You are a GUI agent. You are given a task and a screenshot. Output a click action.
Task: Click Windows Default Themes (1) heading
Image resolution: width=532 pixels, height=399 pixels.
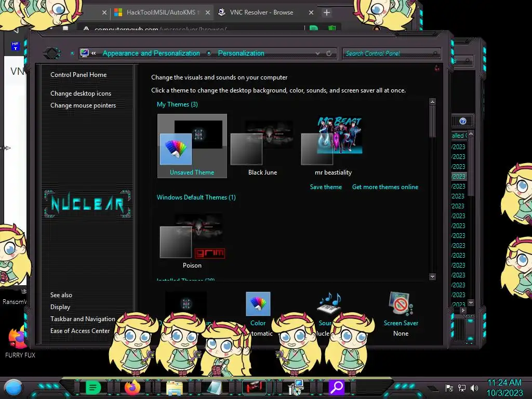pyautogui.click(x=196, y=197)
